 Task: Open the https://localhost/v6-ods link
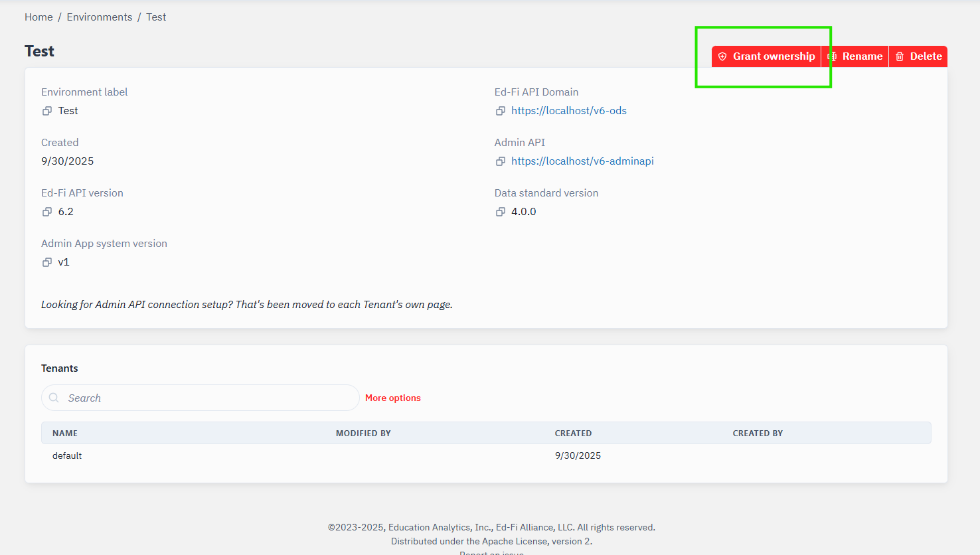[568, 111]
